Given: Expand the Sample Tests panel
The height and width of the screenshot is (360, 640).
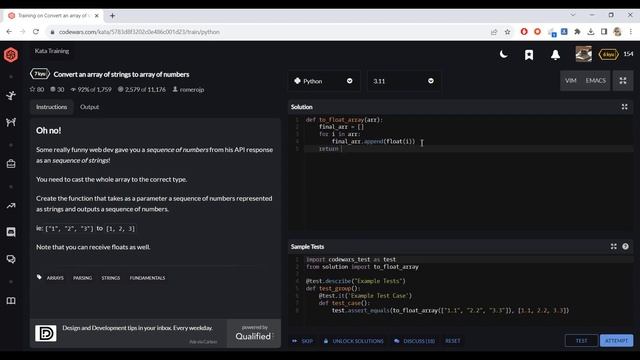Looking at the screenshot, I should (x=613, y=247).
